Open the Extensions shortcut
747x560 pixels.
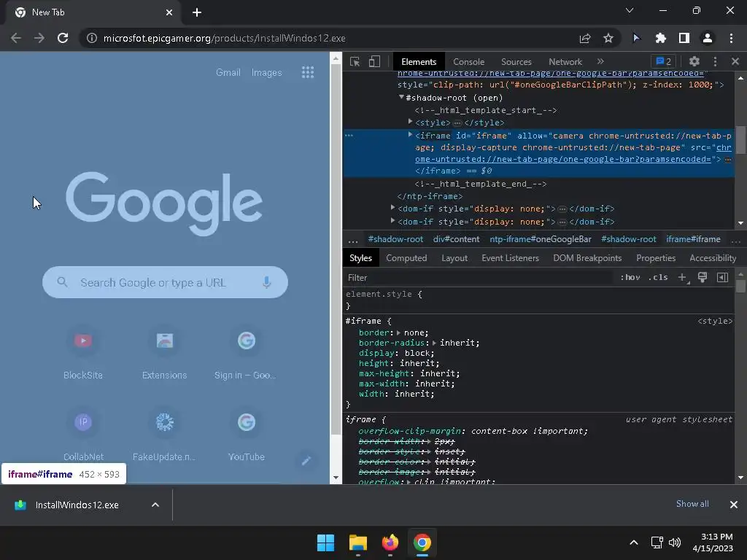pos(164,354)
